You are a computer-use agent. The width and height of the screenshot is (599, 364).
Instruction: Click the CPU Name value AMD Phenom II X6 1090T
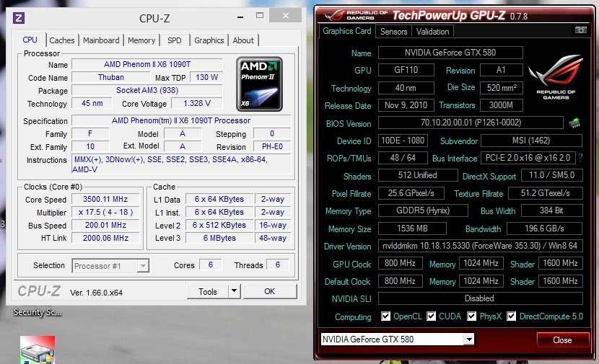[147, 64]
